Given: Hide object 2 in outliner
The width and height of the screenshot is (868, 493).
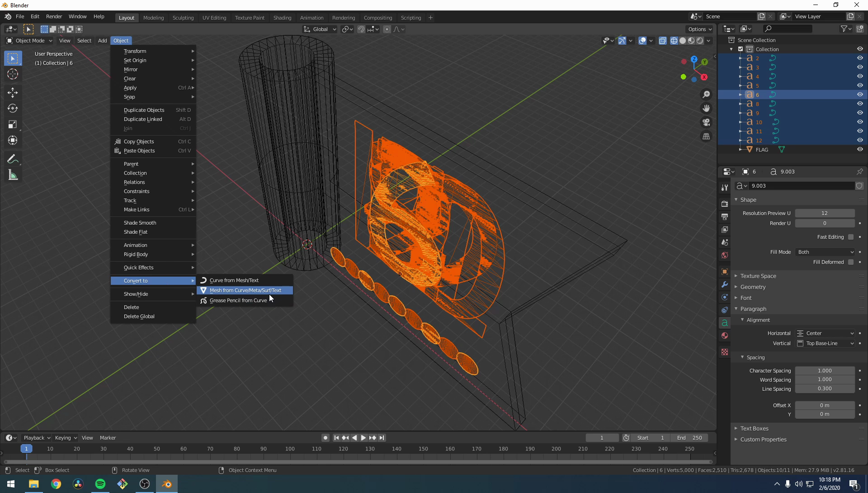Looking at the screenshot, I should tap(860, 58).
